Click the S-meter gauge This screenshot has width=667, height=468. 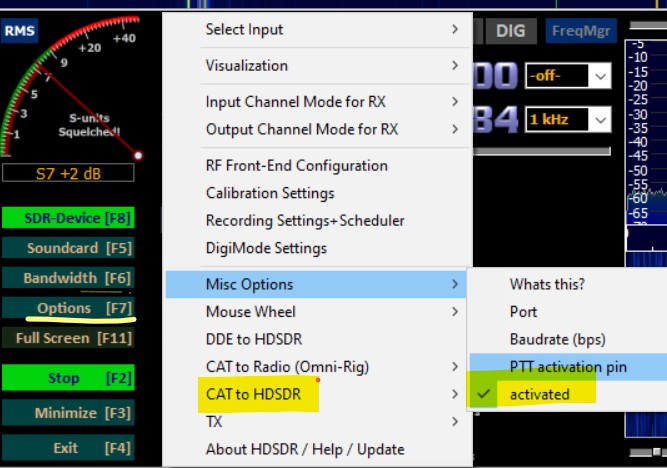tap(71, 86)
